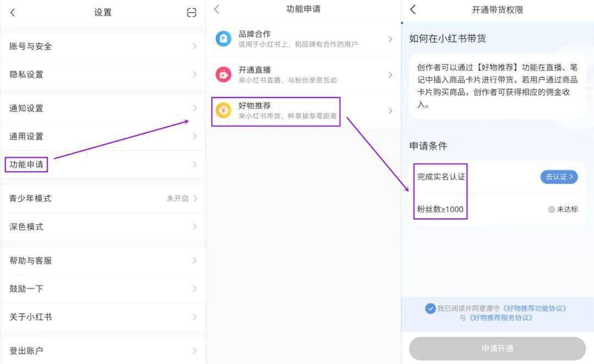Expand the 品牌合作 row chevron
The image size is (594, 364).
(x=390, y=39)
